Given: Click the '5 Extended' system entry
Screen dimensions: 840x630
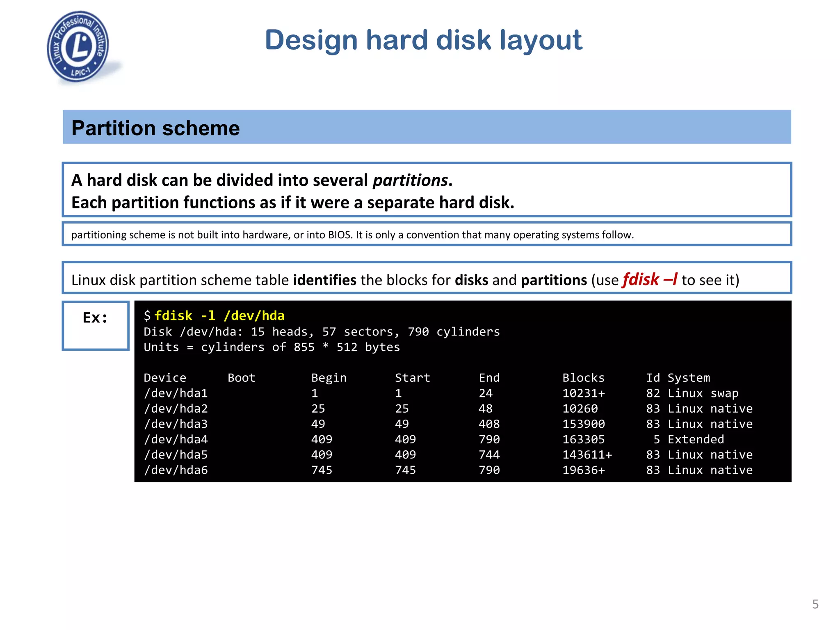Looking at the screenshot, I should (689, 439).
